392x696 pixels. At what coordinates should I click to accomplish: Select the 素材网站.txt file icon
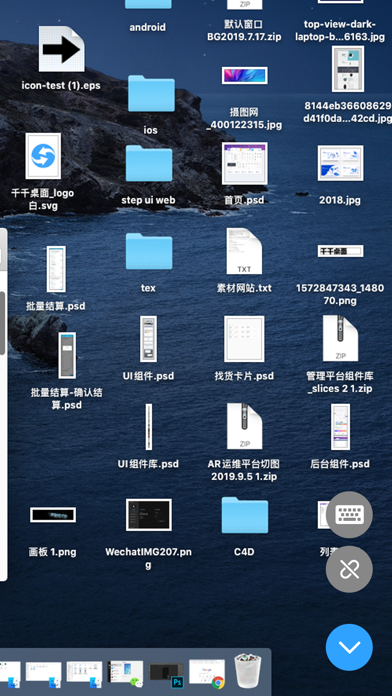coord(244,251)
